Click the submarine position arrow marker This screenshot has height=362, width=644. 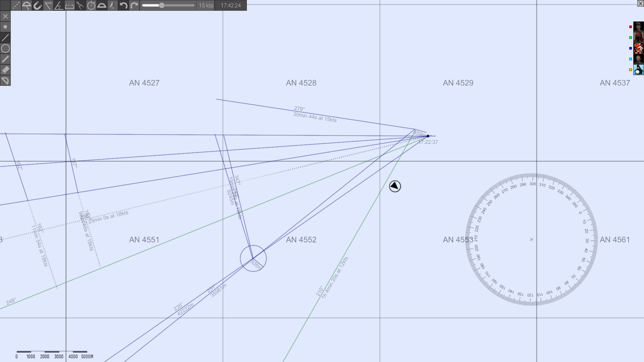[x=395, y=186]
